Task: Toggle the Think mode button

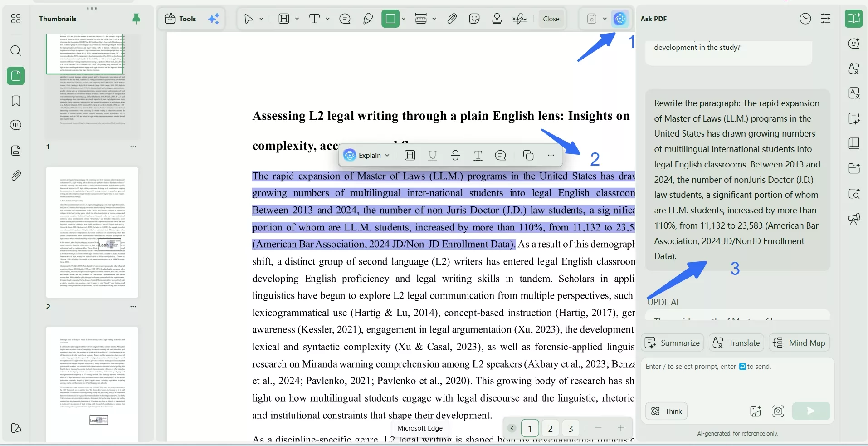Action: 667,411
